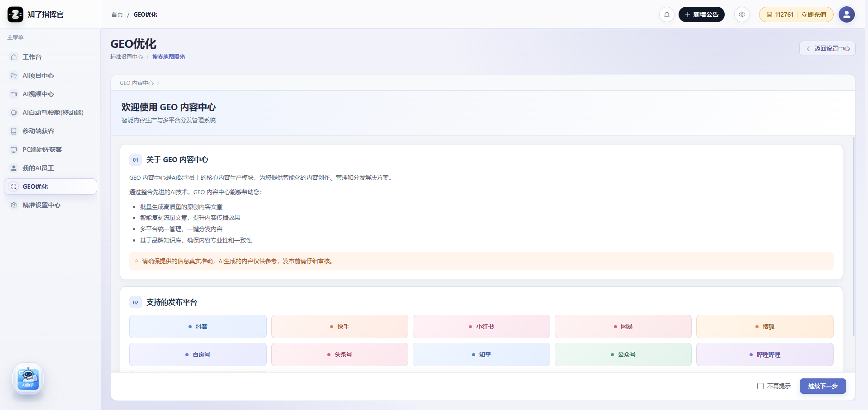Click the 01 step badge
The width and height of the screenshot is (868, 410).
coord(136,160)
